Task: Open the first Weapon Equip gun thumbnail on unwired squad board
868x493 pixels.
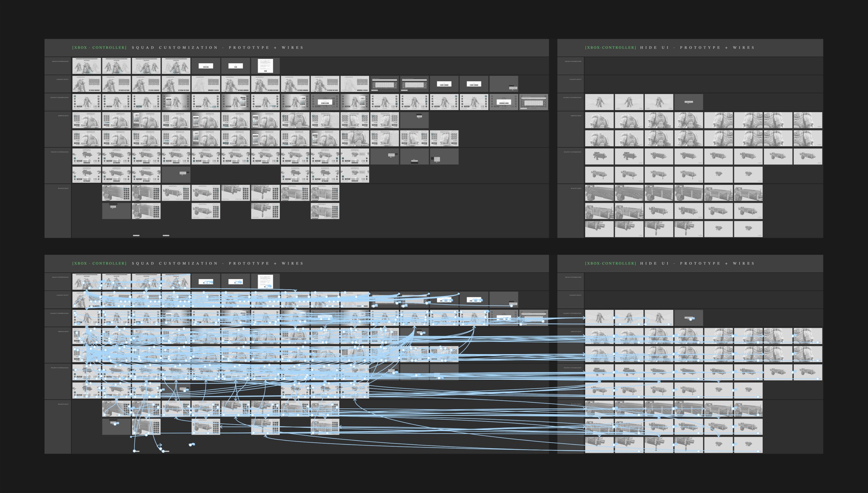Action: click(x=116, y=193)
